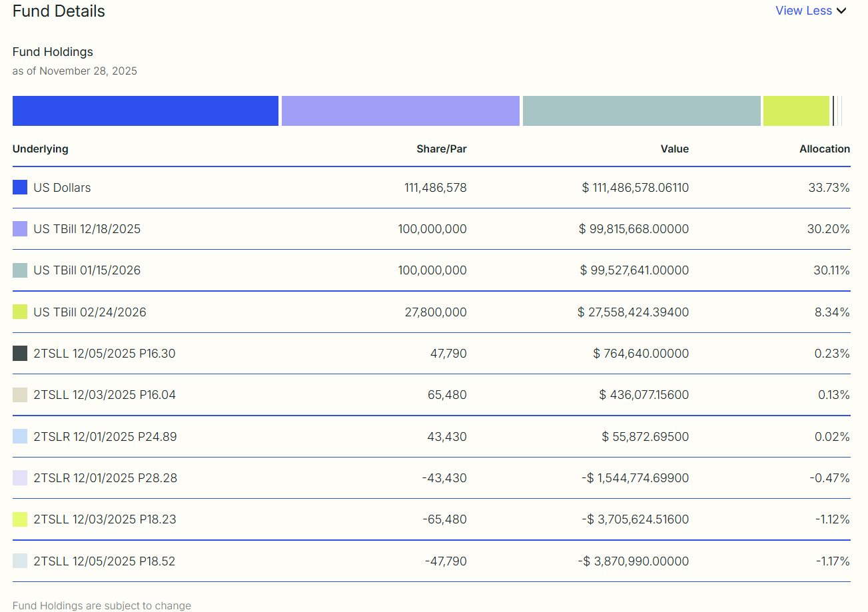Select the US Dollars row name
The image size is (868, 612).
tap(62, 188)
